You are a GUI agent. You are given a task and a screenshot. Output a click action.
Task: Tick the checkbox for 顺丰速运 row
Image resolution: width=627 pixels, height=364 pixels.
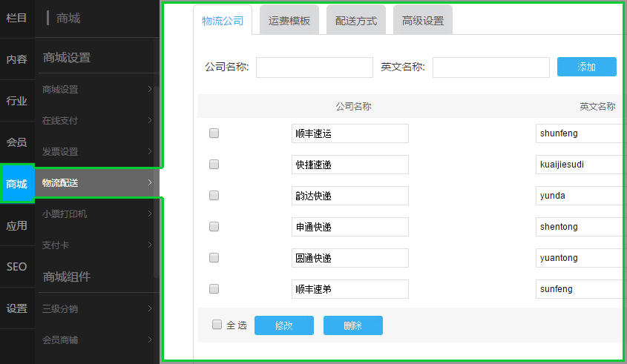(x=214, y=133)
